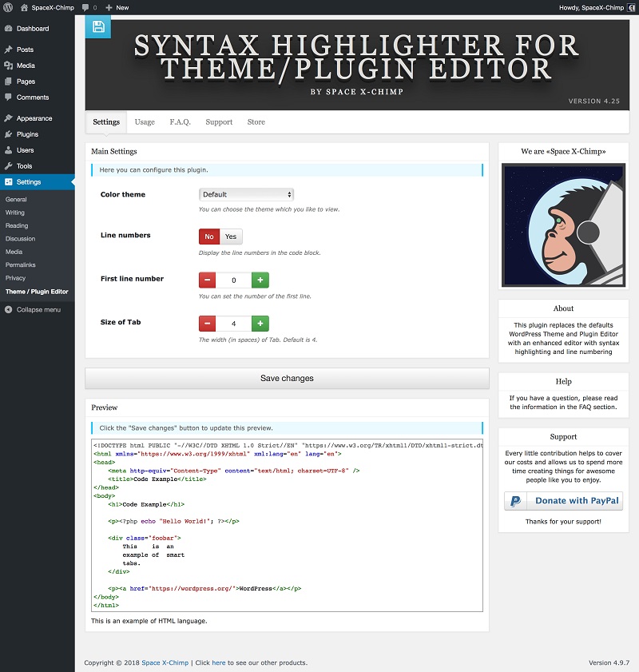Click the First line number input field
Image resolution: width=639 pixels, height=672 pixels.
(x=233, y=280)
